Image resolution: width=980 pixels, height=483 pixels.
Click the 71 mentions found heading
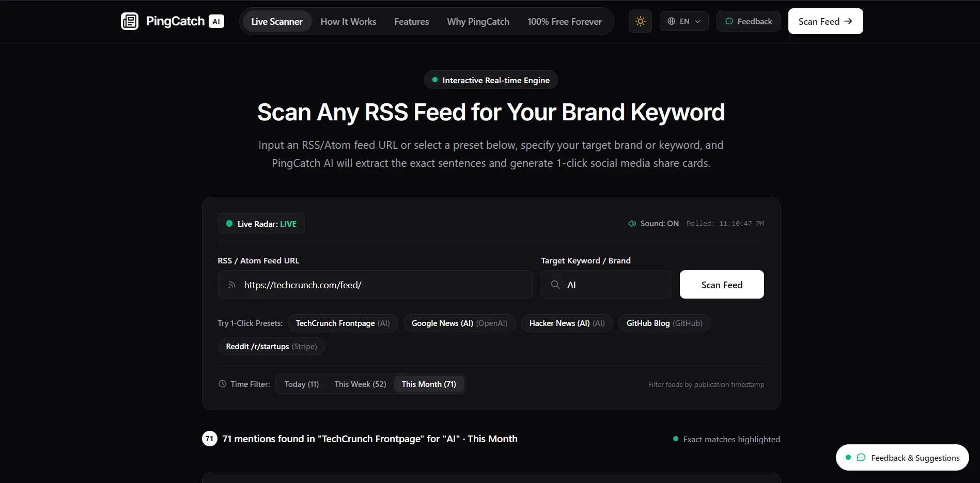tap(370, 439)
